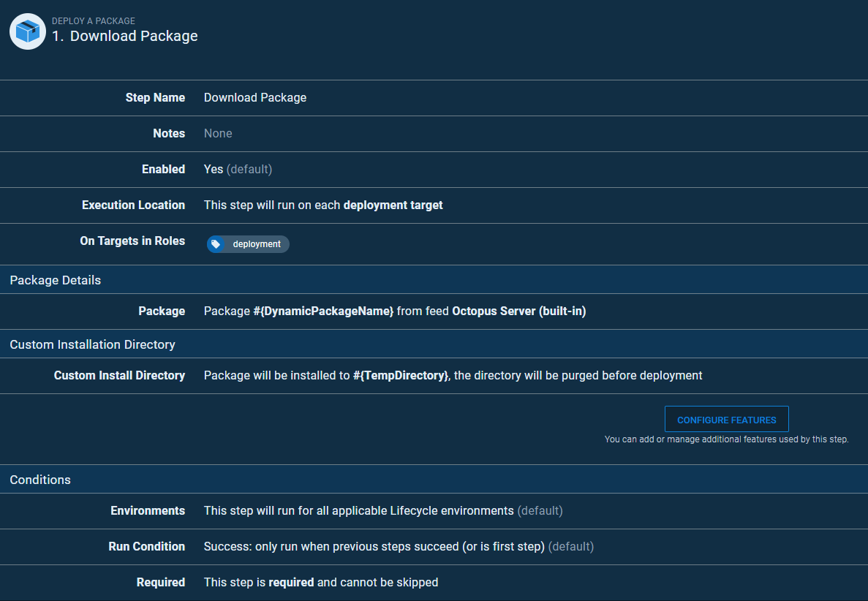Click the package box icon beside the title
Viewport: 868px width, 601px height.
[28, 31]
